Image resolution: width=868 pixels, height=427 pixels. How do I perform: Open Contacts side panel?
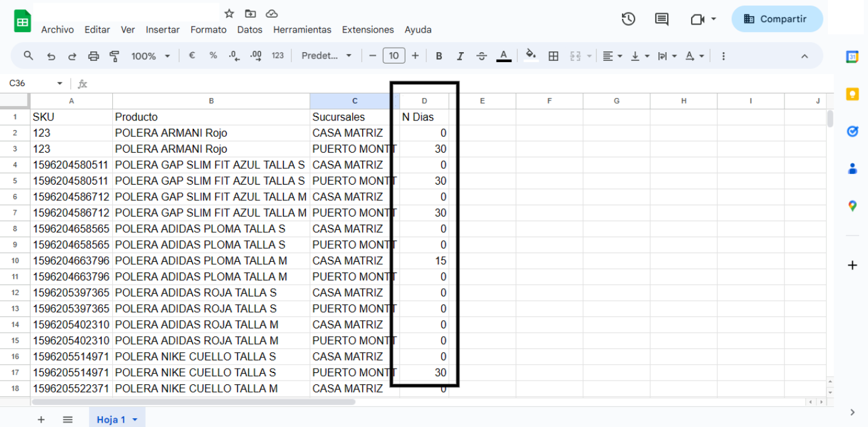(x=852, y=168)
